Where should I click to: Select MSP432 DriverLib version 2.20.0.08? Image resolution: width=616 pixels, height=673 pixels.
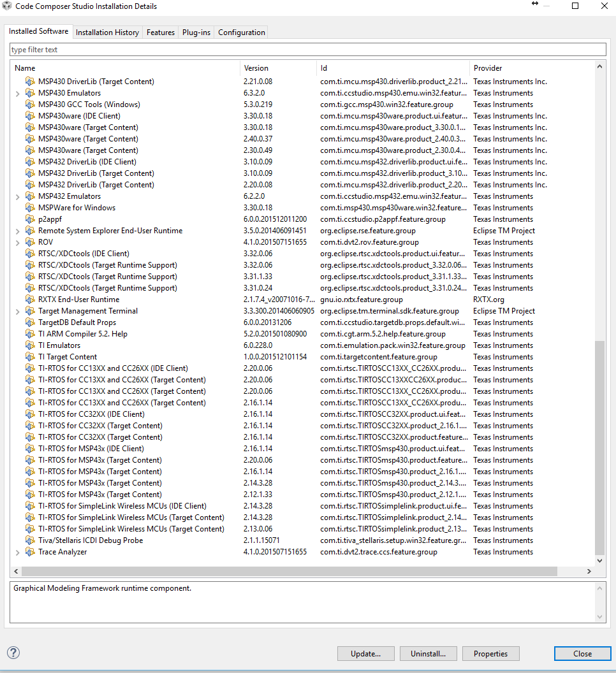(x=258, y=185)
